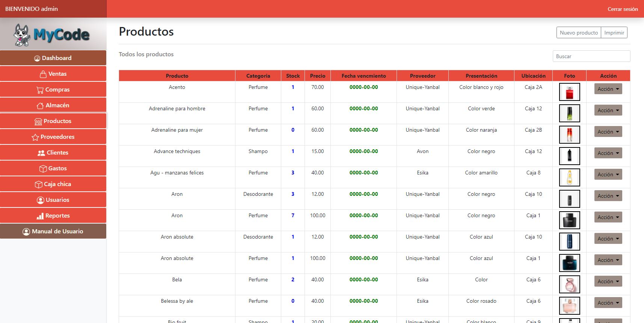
Task: Click the Cerrar sesión link
Action: tap(622, 9)
